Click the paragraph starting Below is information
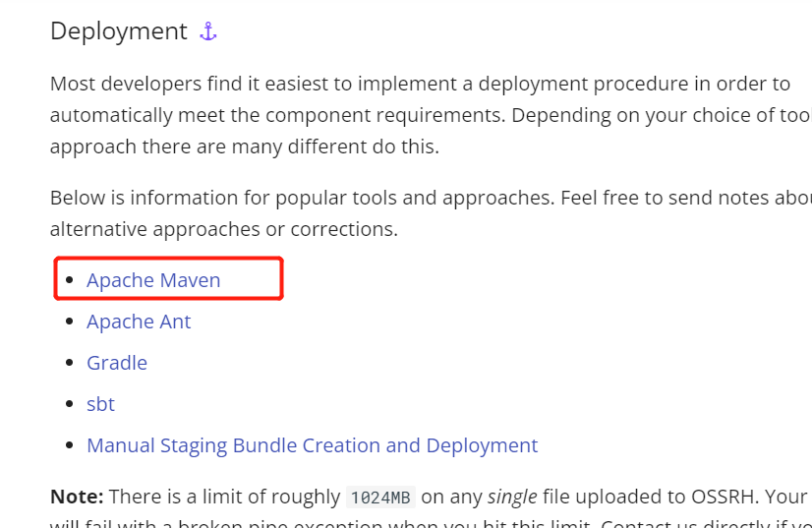Image resolution: width=812 pixels, height=528 pixels. click(431, 213)
